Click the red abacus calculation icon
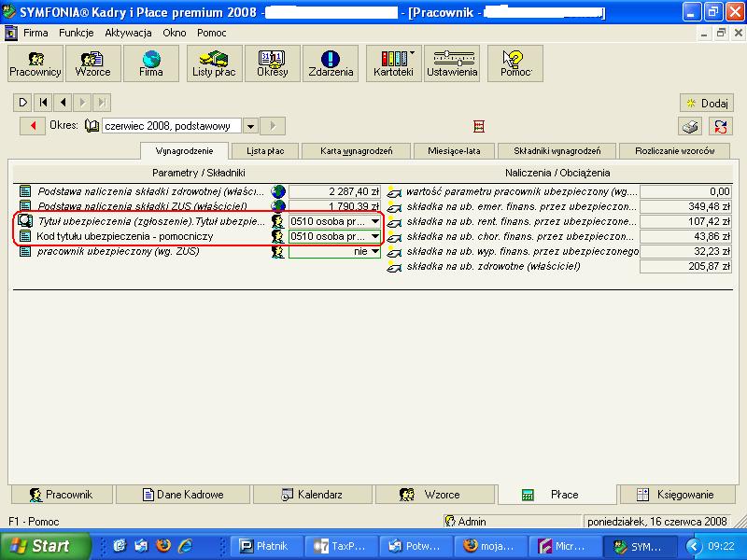This screenshot has height=560, width=747. click(x=479, y=126)
